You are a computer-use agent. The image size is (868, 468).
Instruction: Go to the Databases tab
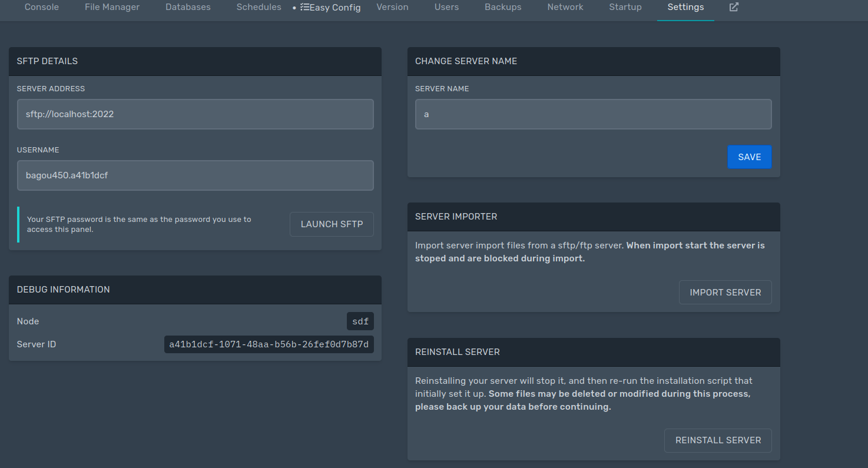188,8
